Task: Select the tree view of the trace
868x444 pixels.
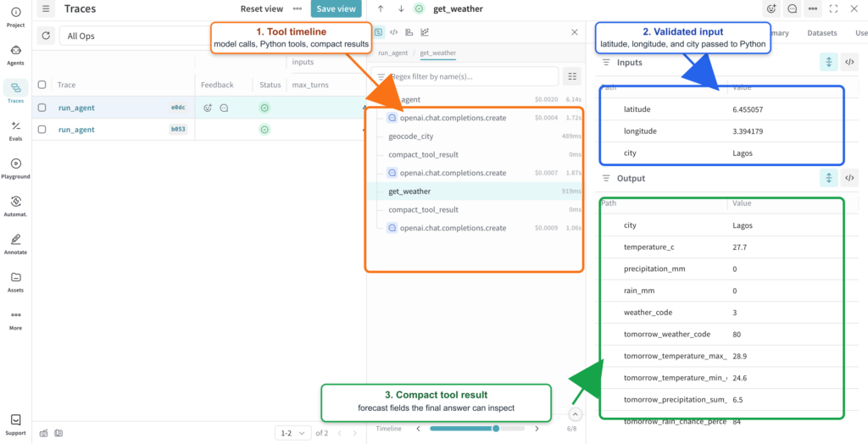Action: tap(379, 32)
